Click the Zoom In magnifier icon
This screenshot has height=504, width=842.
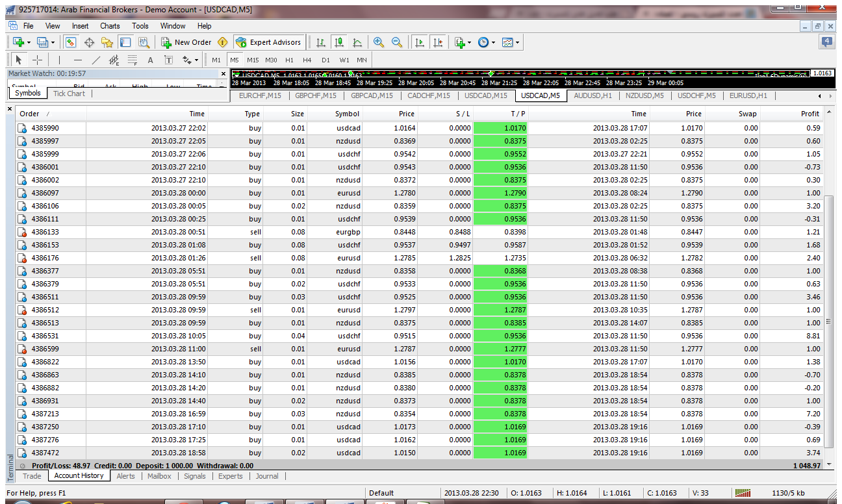tap(379, 42)
